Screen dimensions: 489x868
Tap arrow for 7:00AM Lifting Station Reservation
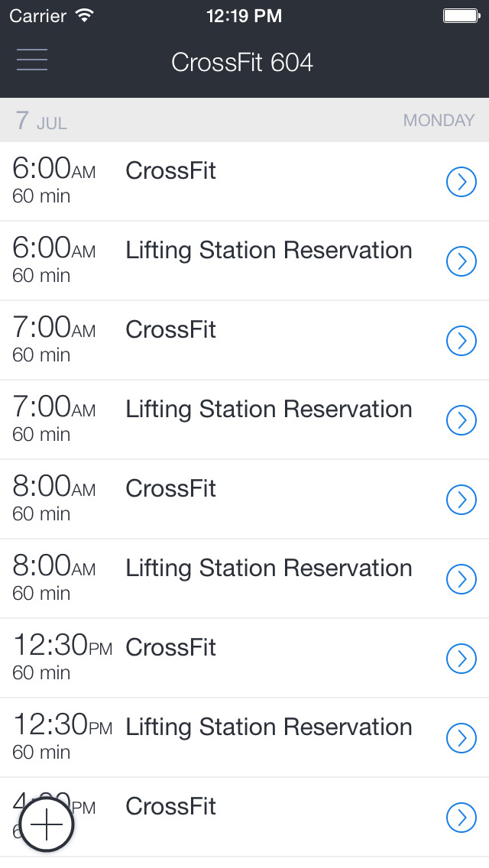(x=461, y=420)
